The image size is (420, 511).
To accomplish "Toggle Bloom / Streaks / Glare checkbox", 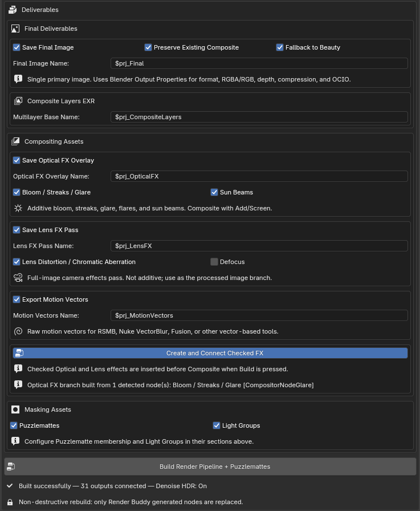I will click(17, 192).
